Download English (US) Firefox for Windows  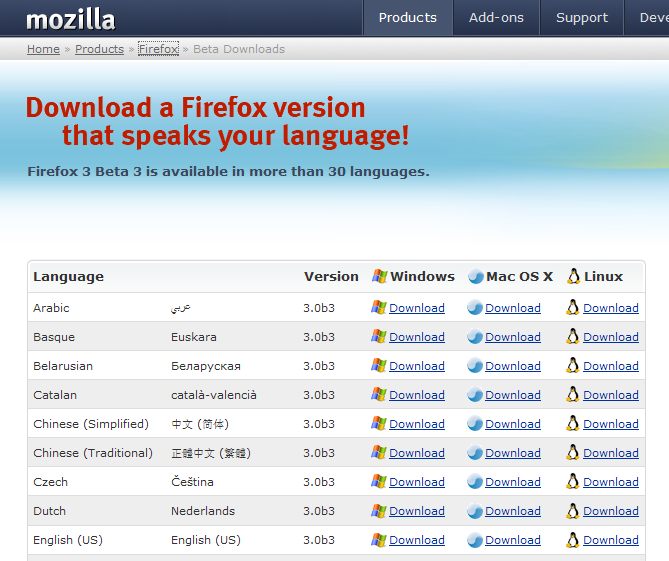pyautogui.click(x=417, y=540)
